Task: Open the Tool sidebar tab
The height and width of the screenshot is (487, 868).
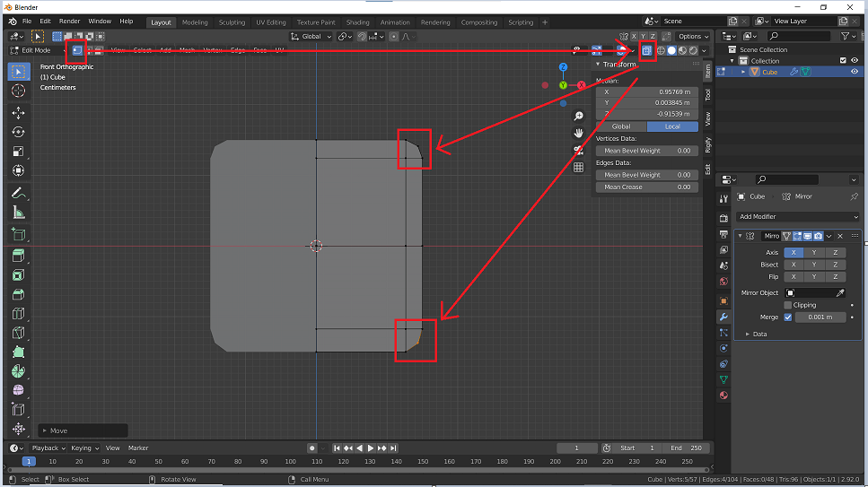Action: coord(707,95)
